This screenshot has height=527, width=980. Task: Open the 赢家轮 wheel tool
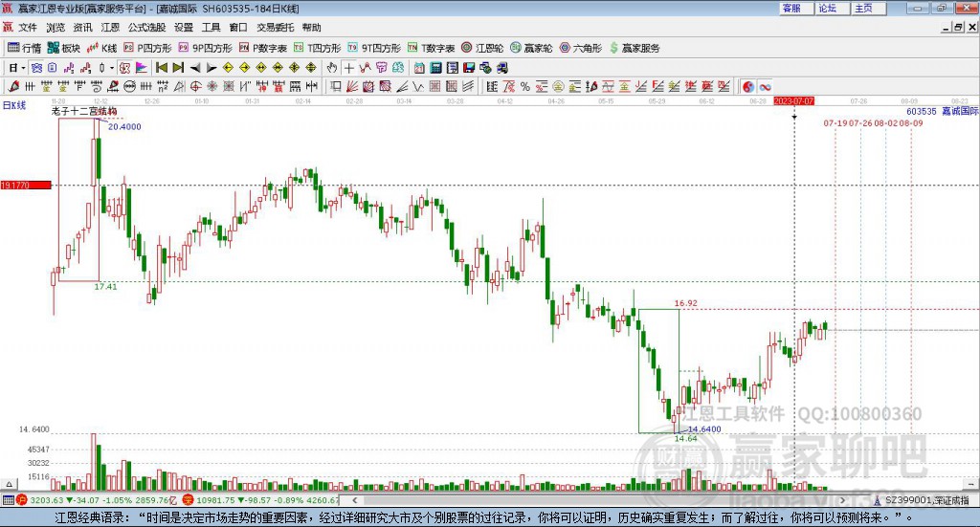pyautogui.click(x=531, y=48)
